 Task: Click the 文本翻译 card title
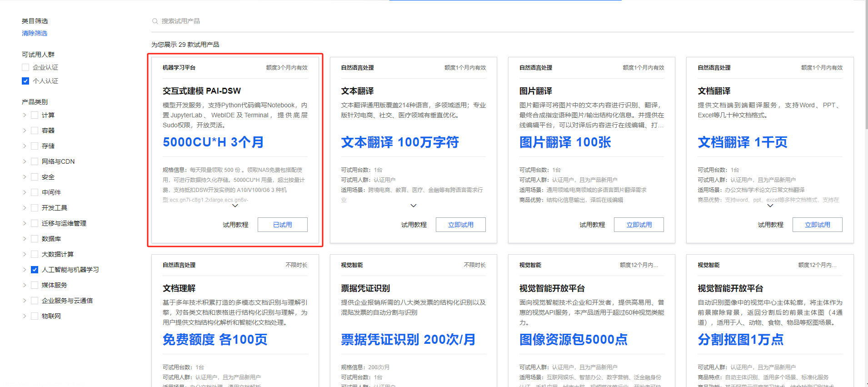click(358, 91)
